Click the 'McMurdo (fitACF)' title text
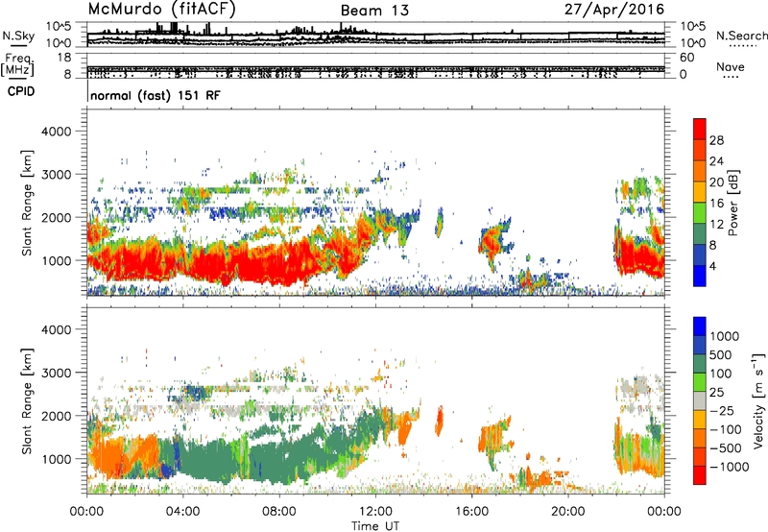 tap(161, 10)
